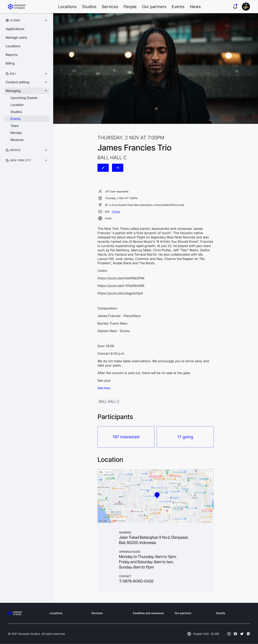The width and height of the screenshot is (258, 644).
Task: Open the Tickets link
Action: point(116,212)
